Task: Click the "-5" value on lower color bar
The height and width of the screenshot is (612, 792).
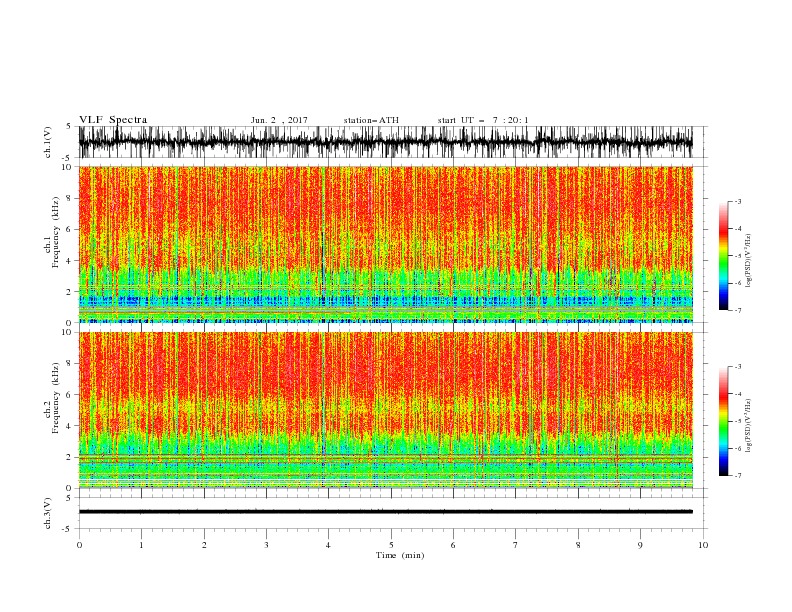Action: coord(738,421)
